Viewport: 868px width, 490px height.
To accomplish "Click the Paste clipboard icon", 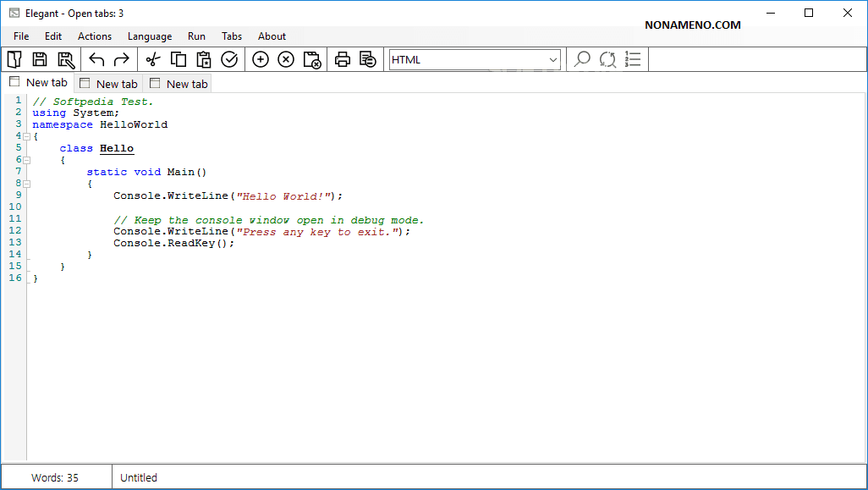I will coord(204,59).
